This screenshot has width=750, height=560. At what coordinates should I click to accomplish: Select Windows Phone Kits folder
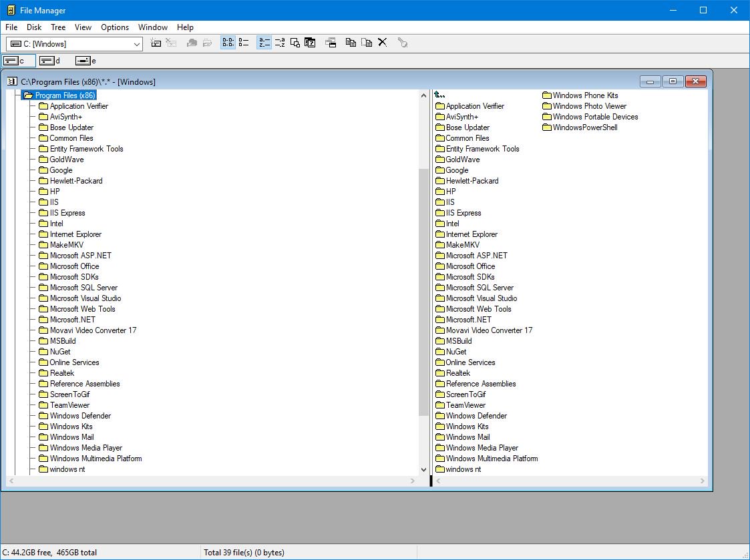[580, 95]
